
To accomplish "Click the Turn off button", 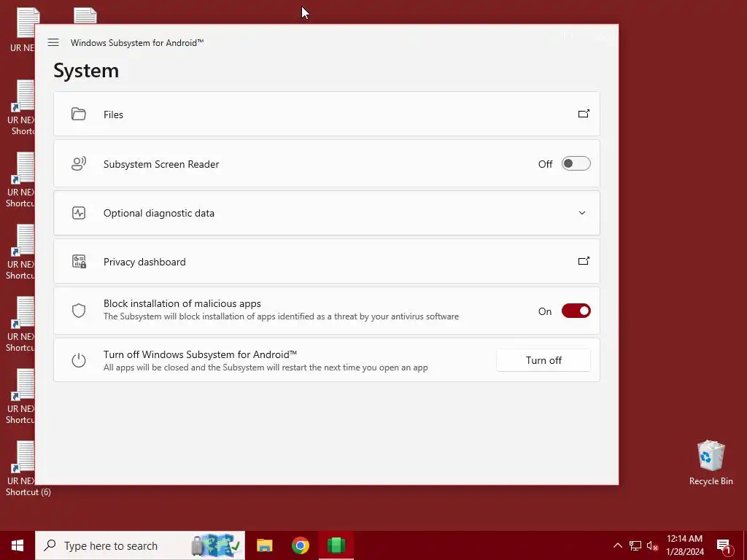I will point(543,360).
